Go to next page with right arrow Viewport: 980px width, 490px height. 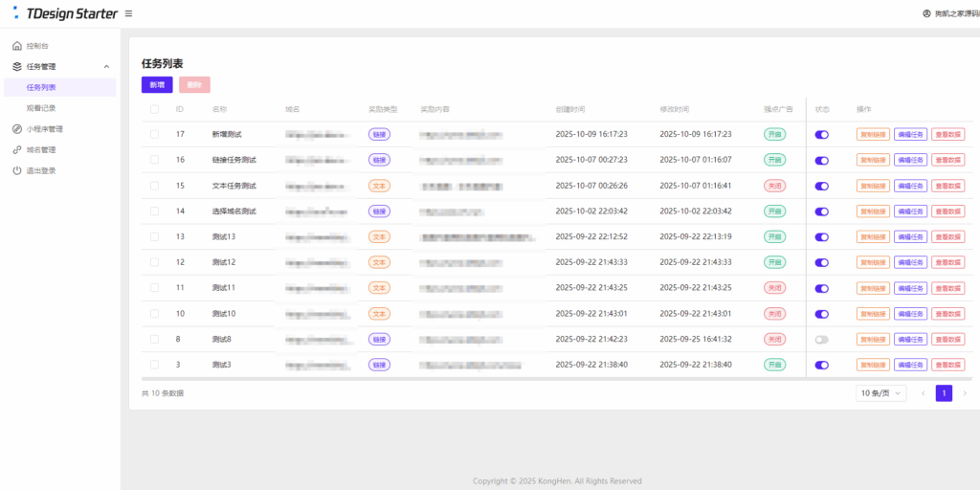(x=965, y=393)
